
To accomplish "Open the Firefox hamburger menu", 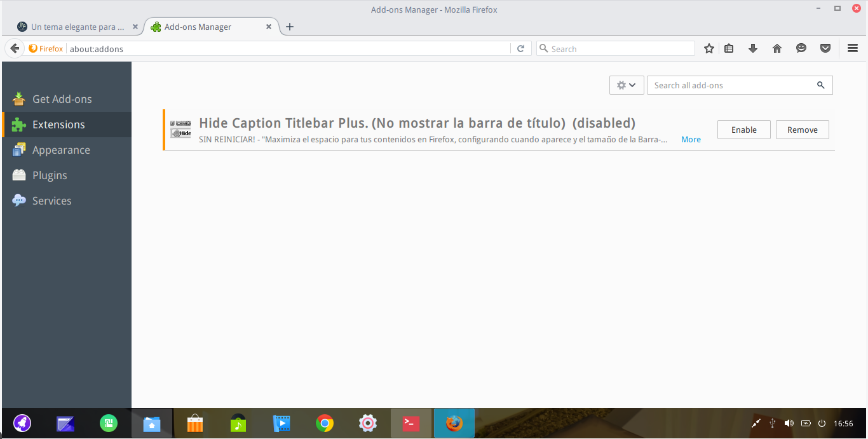I will (853, 48).
